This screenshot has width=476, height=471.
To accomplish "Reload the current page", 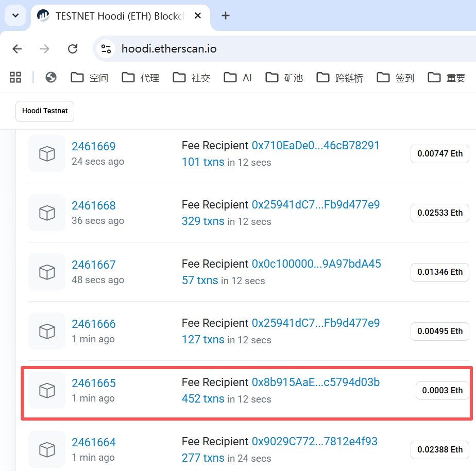I will [x=73, y=49].
